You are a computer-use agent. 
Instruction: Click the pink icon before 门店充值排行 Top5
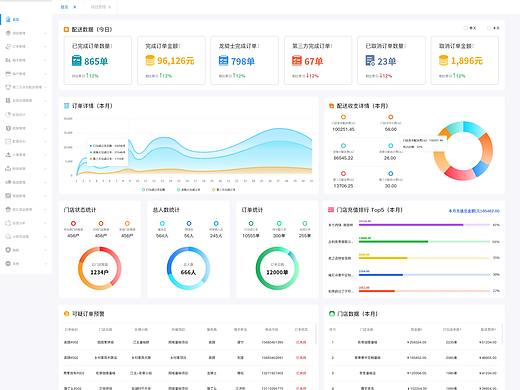pyautogui.click(x=331, y=210)
